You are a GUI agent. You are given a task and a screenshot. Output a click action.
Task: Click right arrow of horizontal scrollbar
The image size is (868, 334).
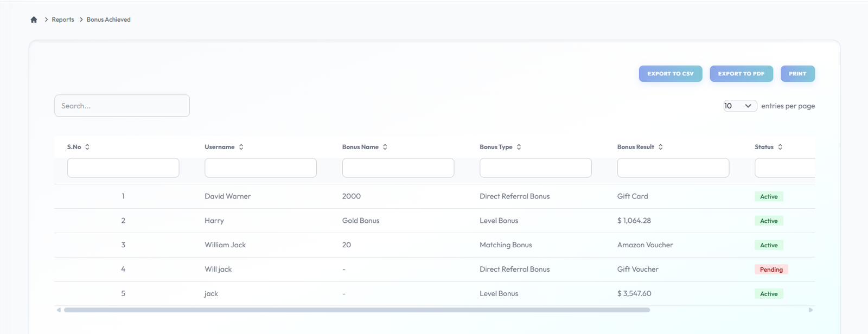(811, 310)
